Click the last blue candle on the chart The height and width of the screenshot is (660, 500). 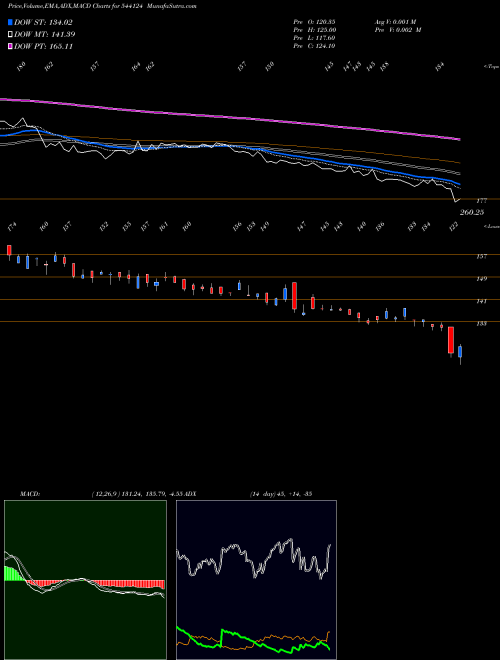click(460, 352)
